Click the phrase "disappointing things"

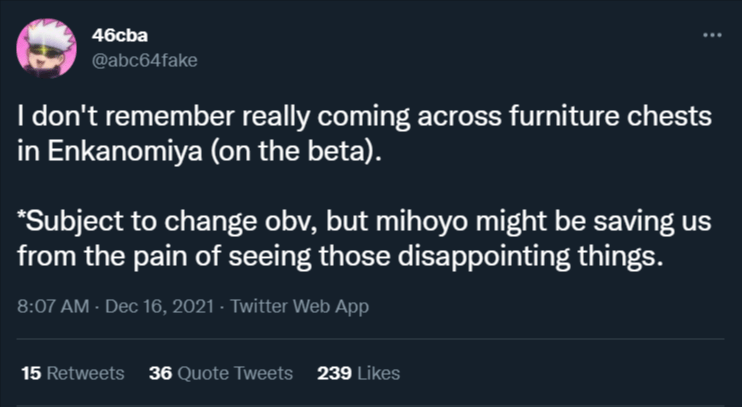pos(529,257)
